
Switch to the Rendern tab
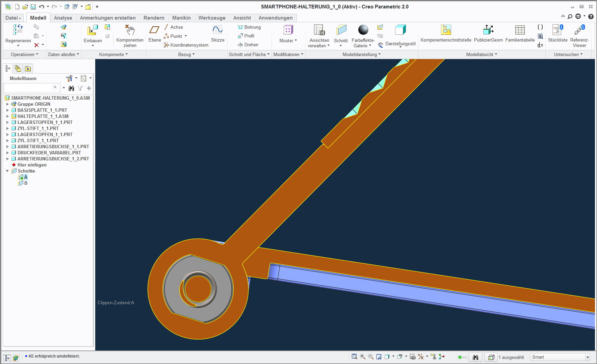coord(154,18)
